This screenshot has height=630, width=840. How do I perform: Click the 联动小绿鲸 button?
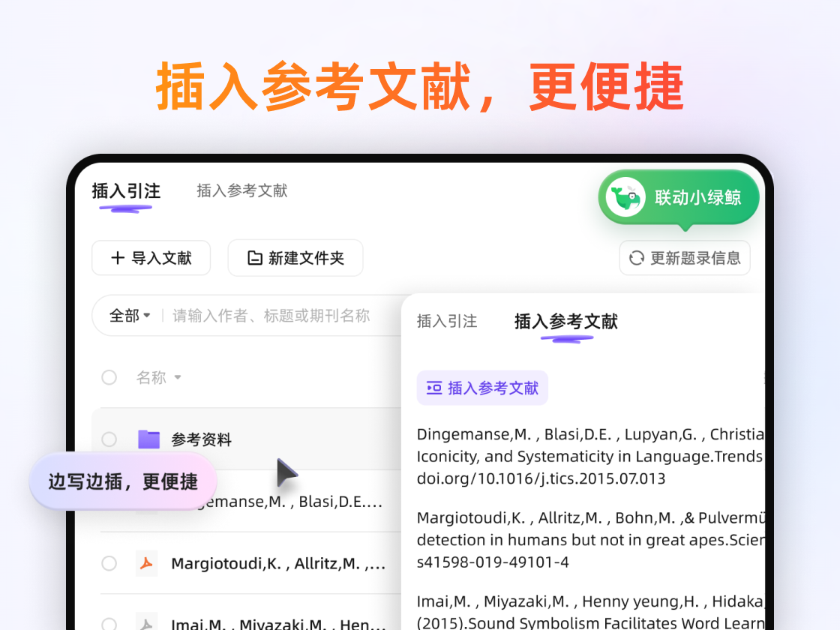point(677,196)
